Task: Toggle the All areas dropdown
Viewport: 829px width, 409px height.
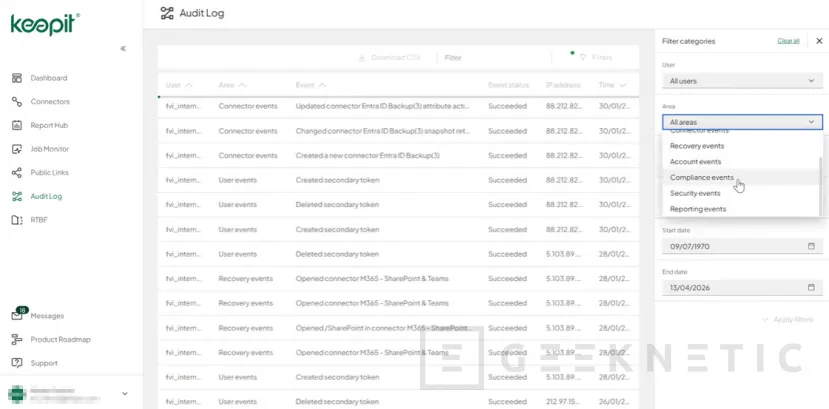Action: (x=742, y=122)
